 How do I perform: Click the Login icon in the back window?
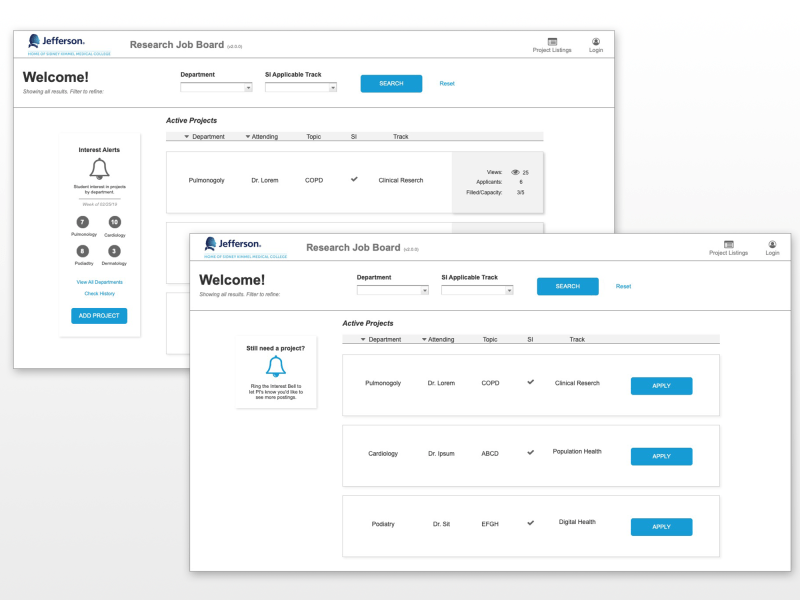(x=596, y=41)
